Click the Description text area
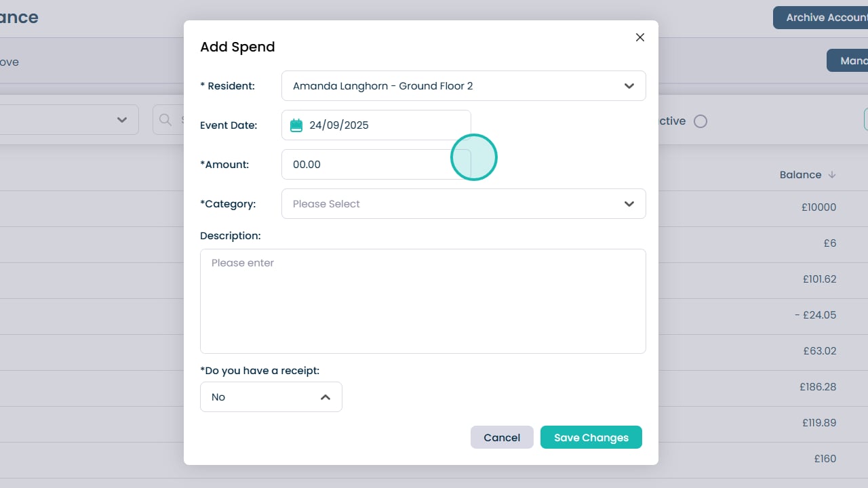 (x=422, y=301)
